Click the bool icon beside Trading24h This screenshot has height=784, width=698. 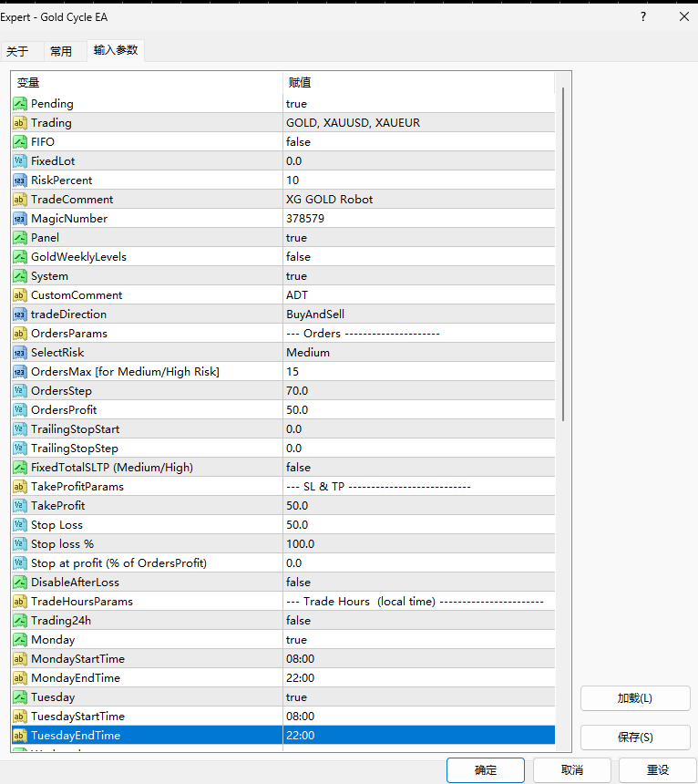click(20, 621)
